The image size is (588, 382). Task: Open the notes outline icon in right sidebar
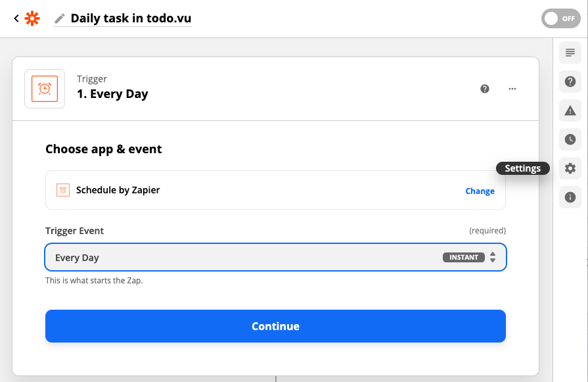point(570,53)
